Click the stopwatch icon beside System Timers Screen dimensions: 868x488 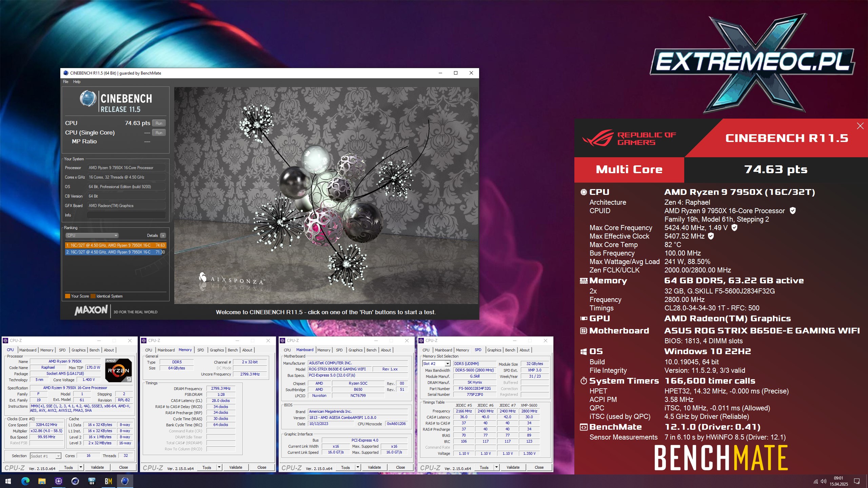[584, 381]
